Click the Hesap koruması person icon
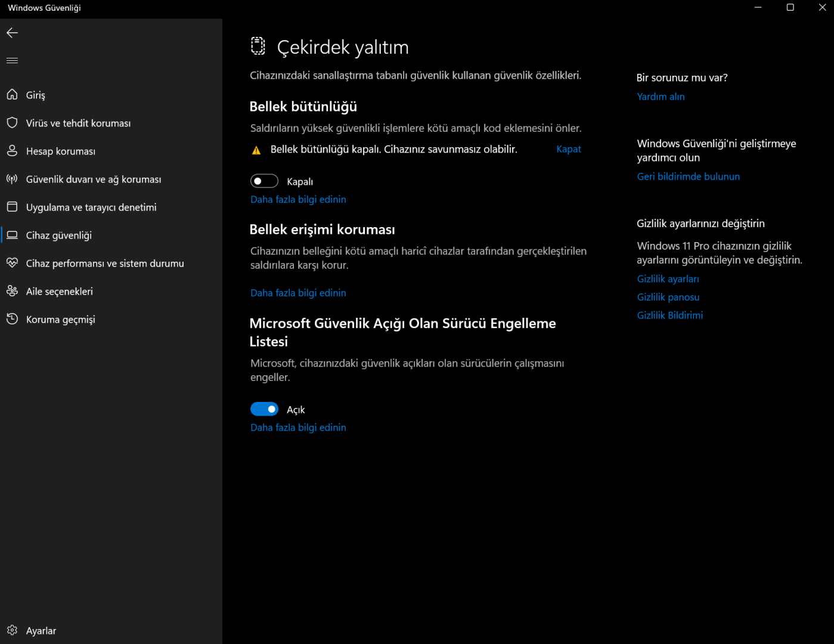The width and height of the screenshot is (834, 644). (x=12, y=151)
